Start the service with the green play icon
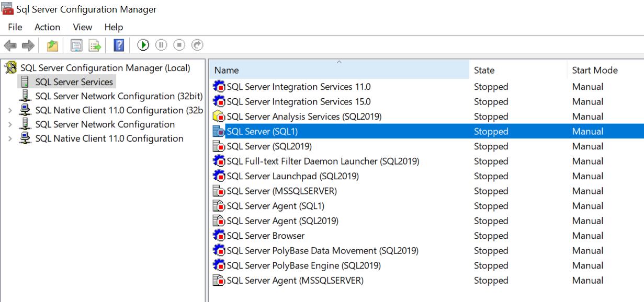The height and width of the screenshot is (302, 644). 143,45
